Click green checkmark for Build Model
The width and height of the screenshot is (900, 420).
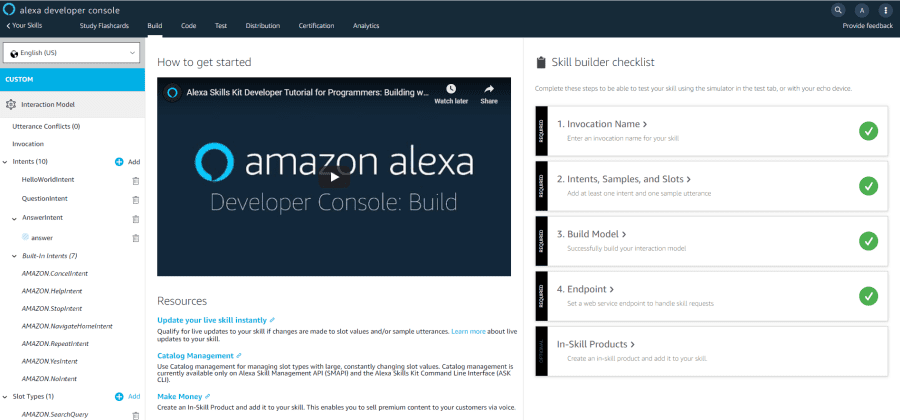(x=868, y=242)
